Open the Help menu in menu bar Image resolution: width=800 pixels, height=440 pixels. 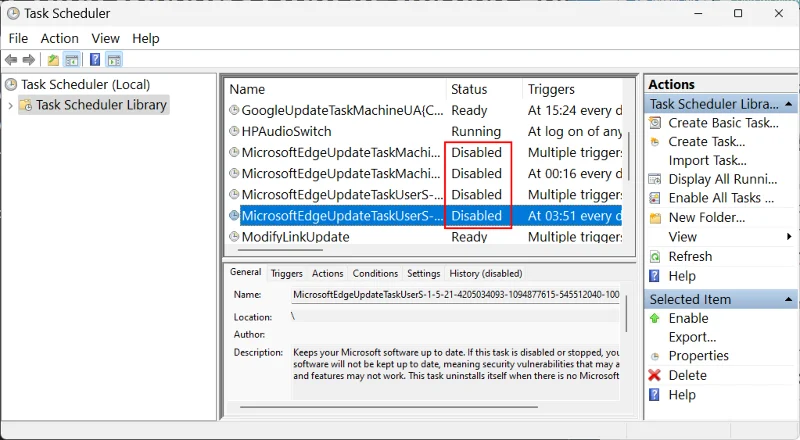coord(146,39)
